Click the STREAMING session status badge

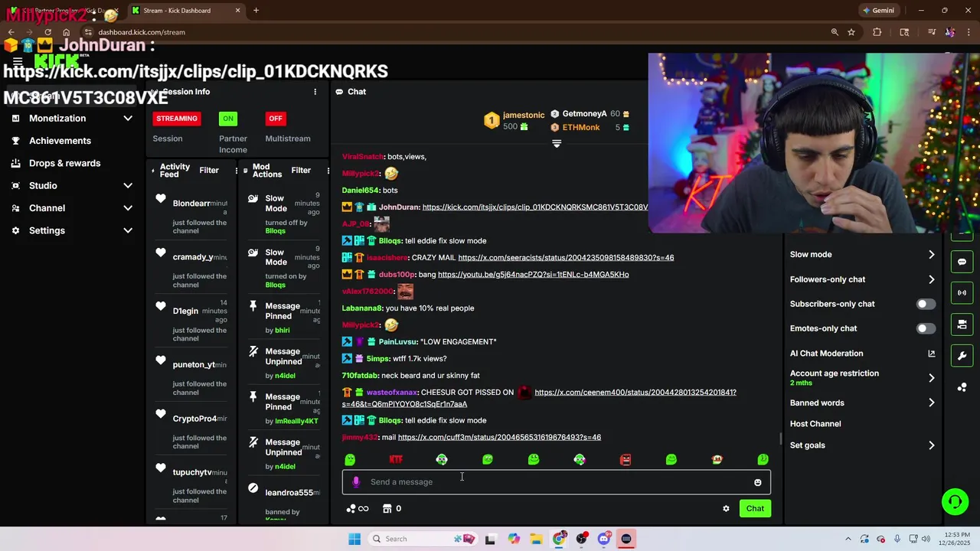pyautogui.click(x=177, y=119)
